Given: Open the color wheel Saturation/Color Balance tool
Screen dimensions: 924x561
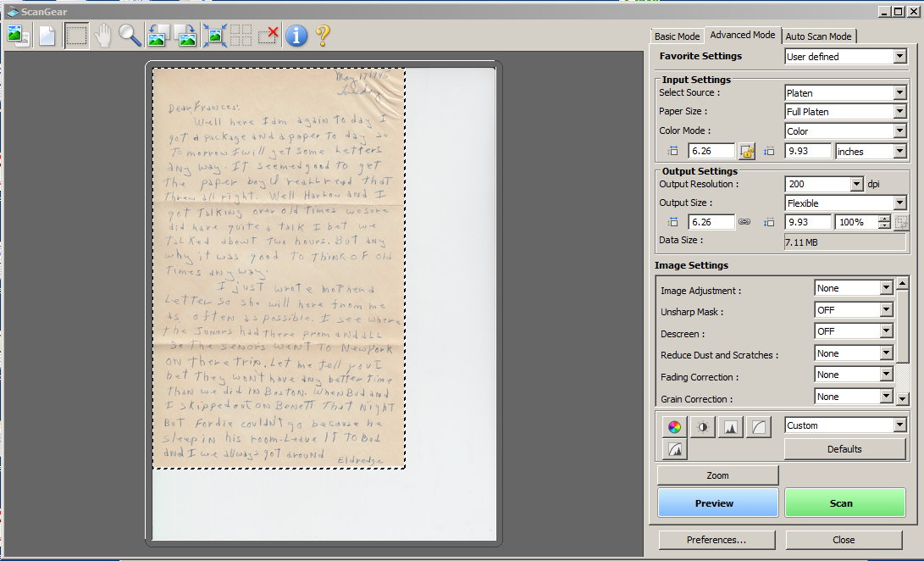Looking at the screenshot, I should (674, 427).
